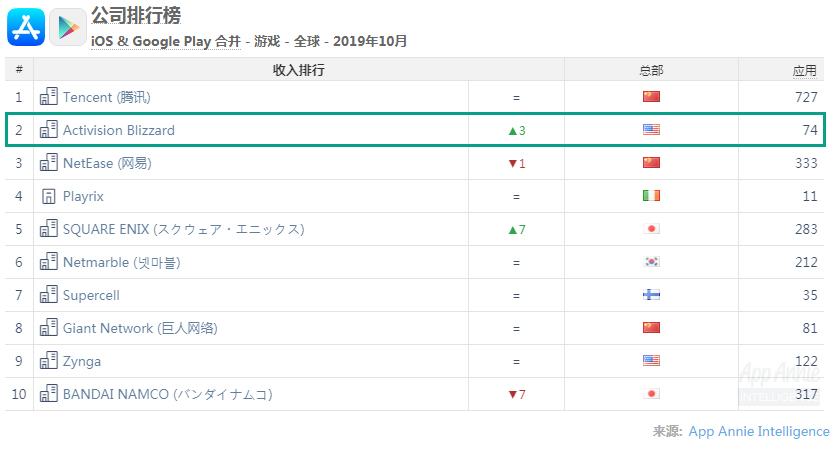This screenshot has width=833, height=452.
Task: Click the China flag in Tencent row
Action: (x=651, y=96)
